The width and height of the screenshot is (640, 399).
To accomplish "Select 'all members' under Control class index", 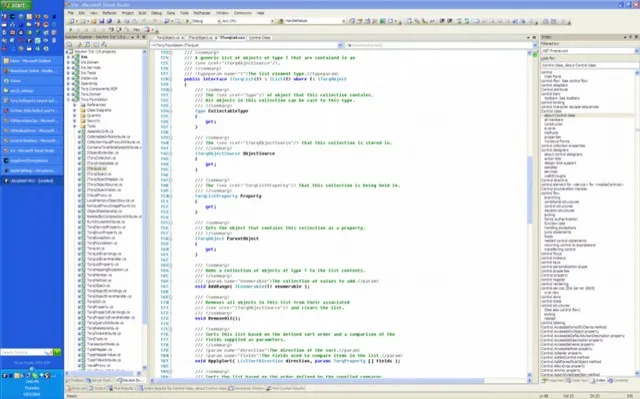I will click(553, 120).
